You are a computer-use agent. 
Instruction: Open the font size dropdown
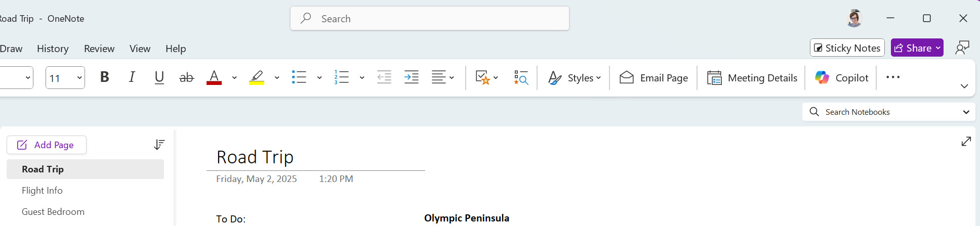point(79,78)
